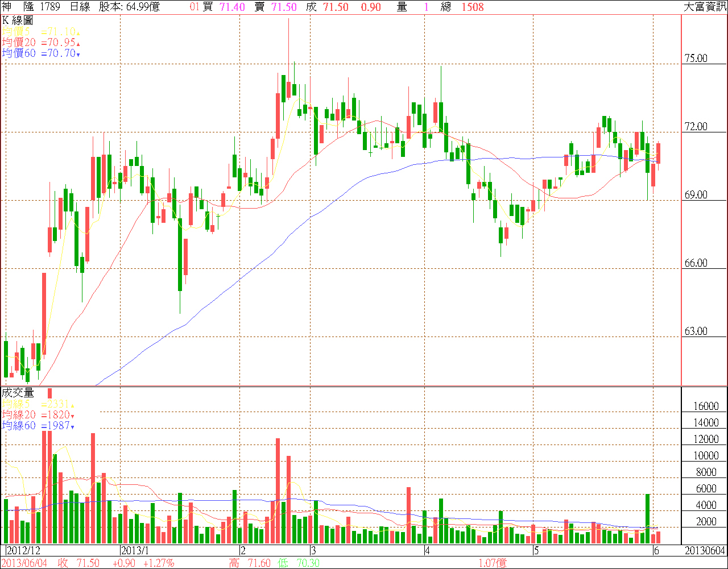The image size is (728, 569).
Task: Click the 大富資訊 provider label
Action: [704, 7]
